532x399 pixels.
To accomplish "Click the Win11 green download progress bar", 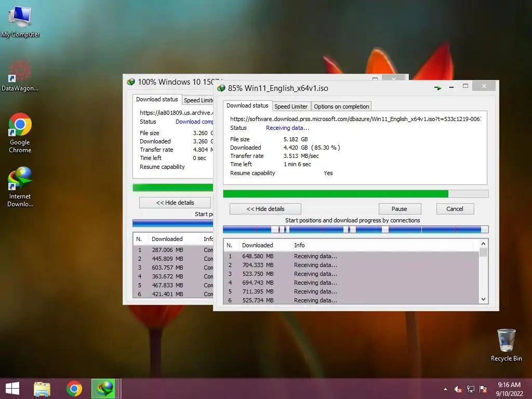I will click(355, 194).
